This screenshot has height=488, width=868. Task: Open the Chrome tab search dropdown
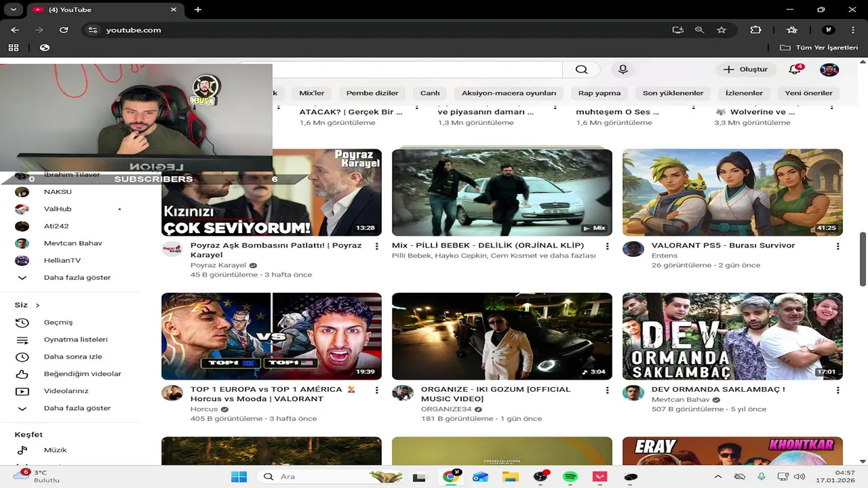(x=13, y=9)
